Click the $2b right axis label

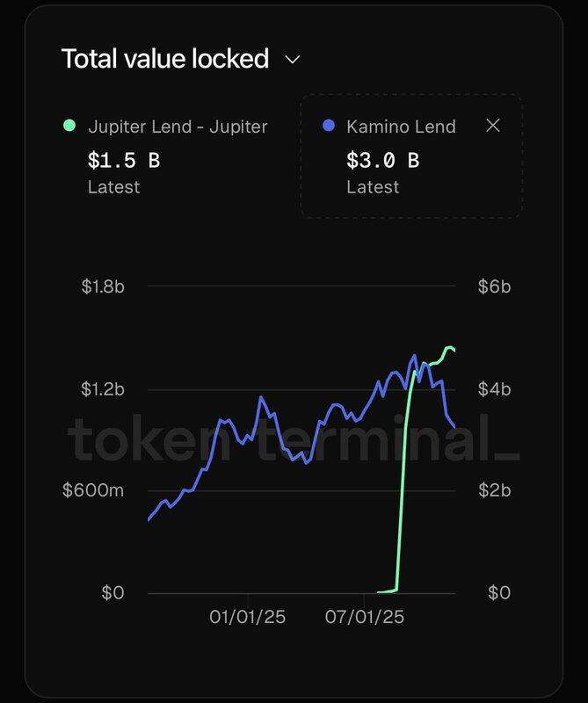494,490
